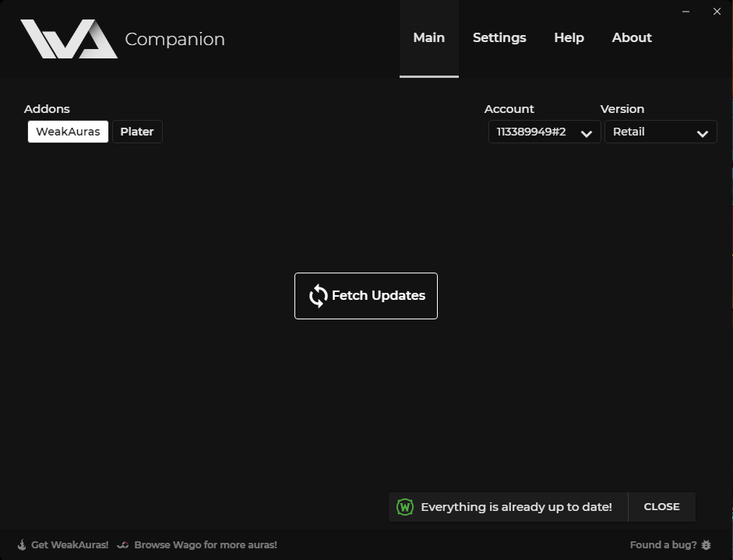Click the green WoW icon in the notification
This screenshot has width=733, height=560.
405,506
